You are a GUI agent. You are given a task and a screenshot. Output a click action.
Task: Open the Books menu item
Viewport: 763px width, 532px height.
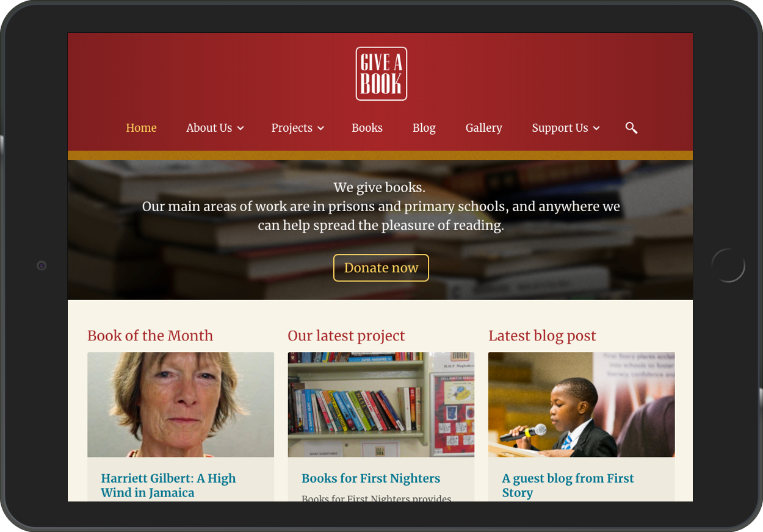367,128
